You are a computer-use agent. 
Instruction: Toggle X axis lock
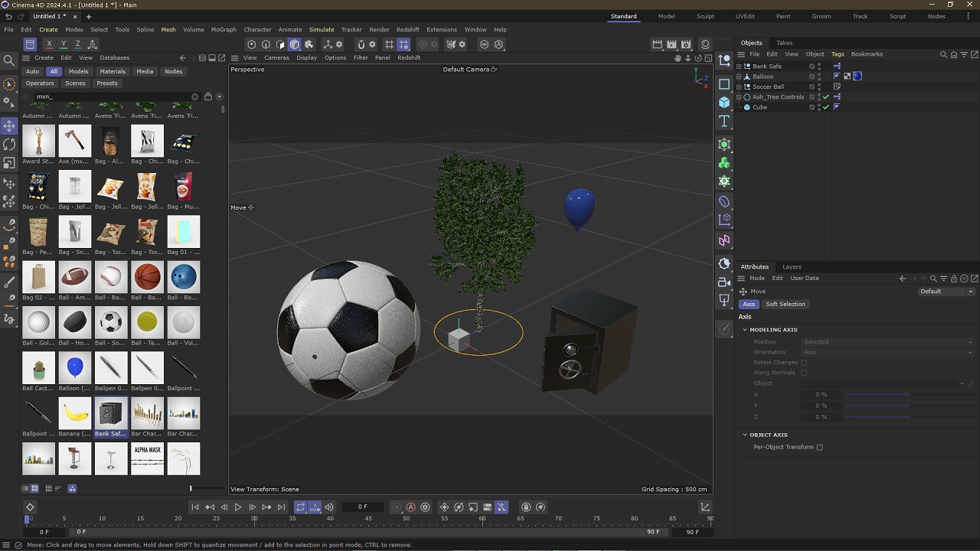[x=49, y=44]
